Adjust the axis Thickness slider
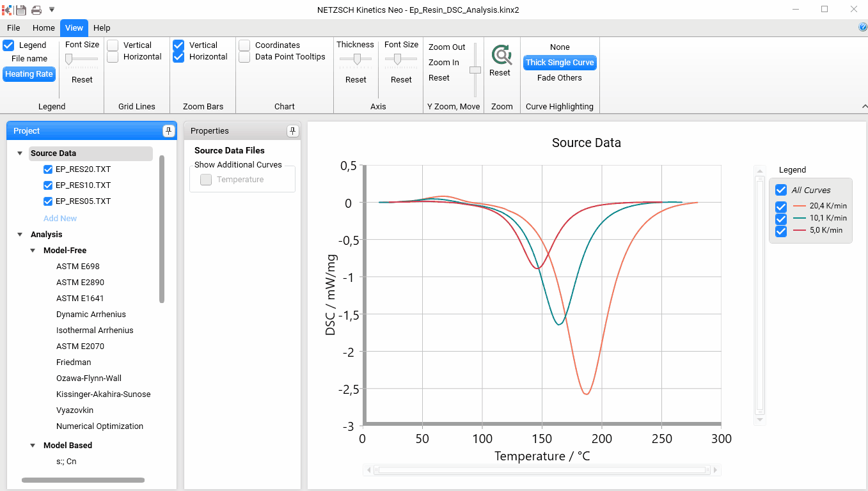Image resolution: width=868 pixels, height=491 pixels. point(358,59)
